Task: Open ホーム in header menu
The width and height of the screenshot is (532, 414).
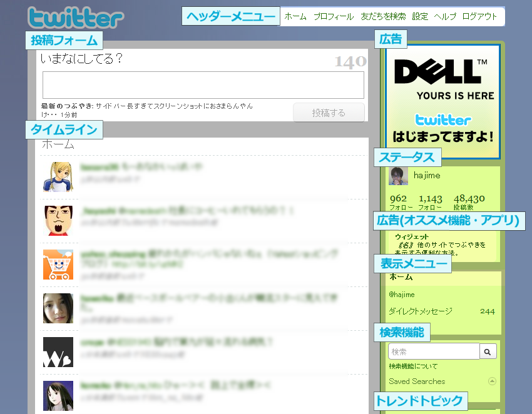Action: [x=295, y=16]
